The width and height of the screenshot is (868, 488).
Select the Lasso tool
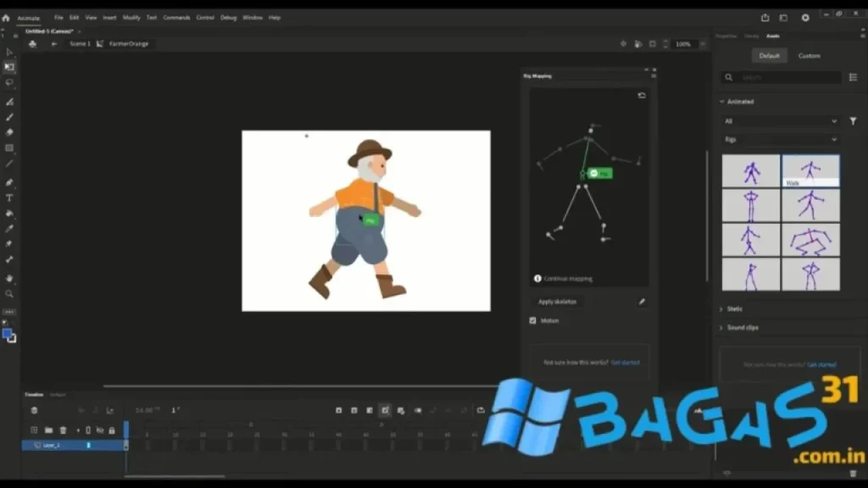pos(9,82)
